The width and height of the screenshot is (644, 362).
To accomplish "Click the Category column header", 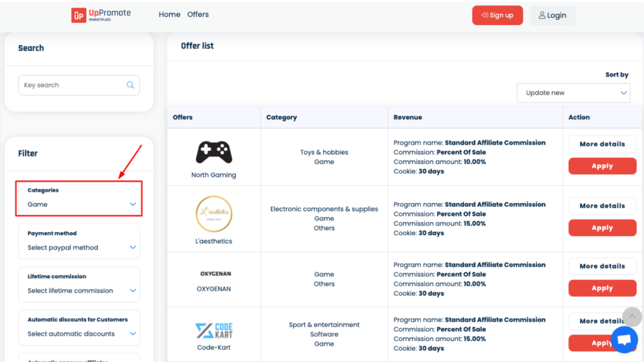I will pyautogui.click(x=281, y=118).
